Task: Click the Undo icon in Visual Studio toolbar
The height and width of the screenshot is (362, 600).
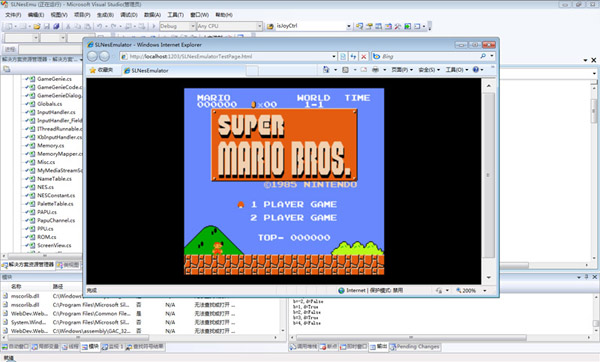Action: (99, 26)
